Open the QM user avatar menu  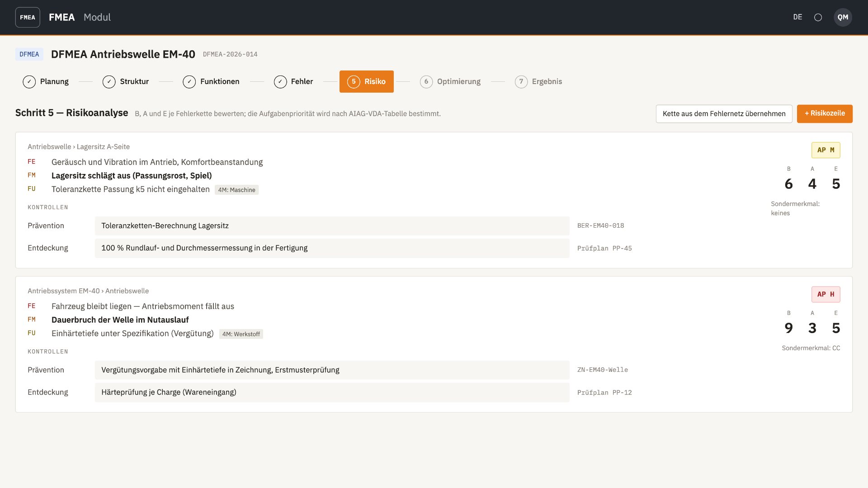point(843,17)
